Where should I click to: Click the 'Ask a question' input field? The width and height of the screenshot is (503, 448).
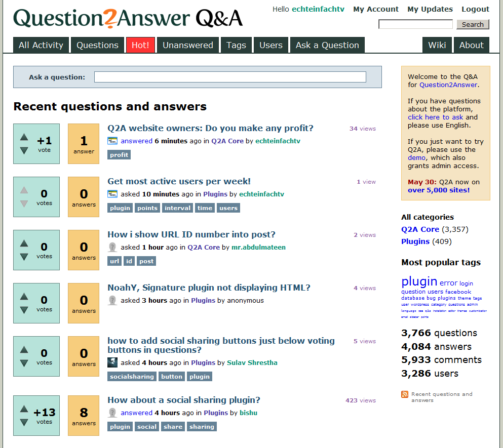click(230, 77)
